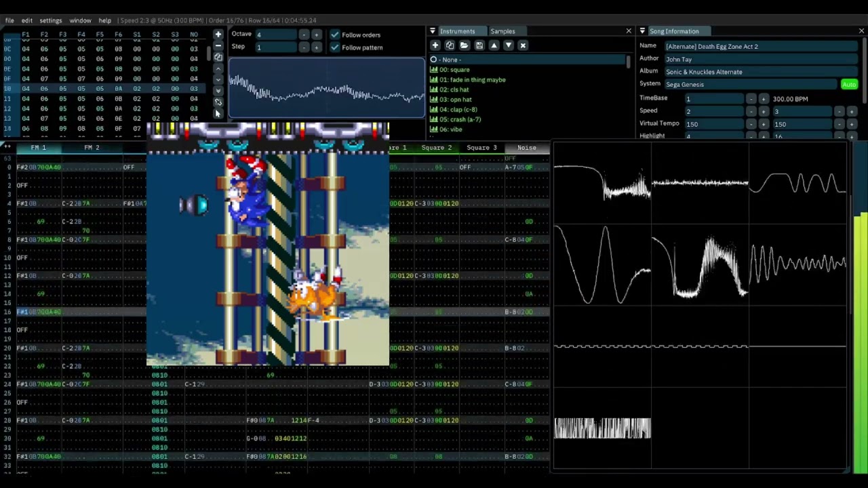Click the FM 1 channel header
The height and width of the screenshot is (488, 868).
pyautogui.click(x=38, y=148)
